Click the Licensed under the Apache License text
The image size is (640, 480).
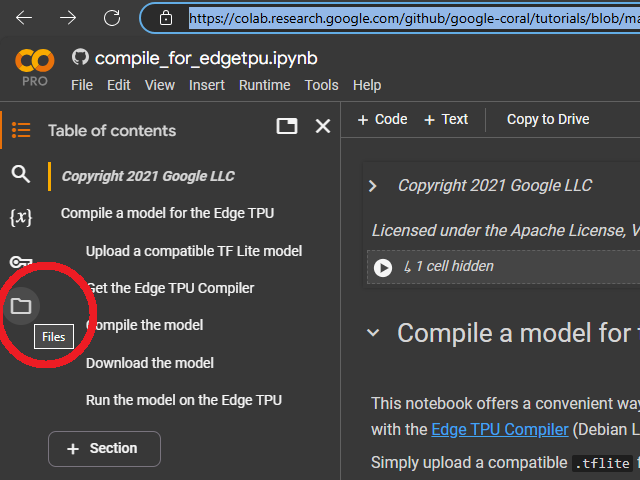coord(506,231)
